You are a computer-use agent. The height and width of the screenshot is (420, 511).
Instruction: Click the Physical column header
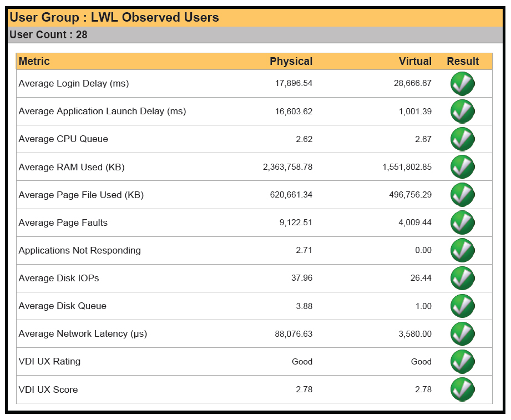tap(291, 61)
